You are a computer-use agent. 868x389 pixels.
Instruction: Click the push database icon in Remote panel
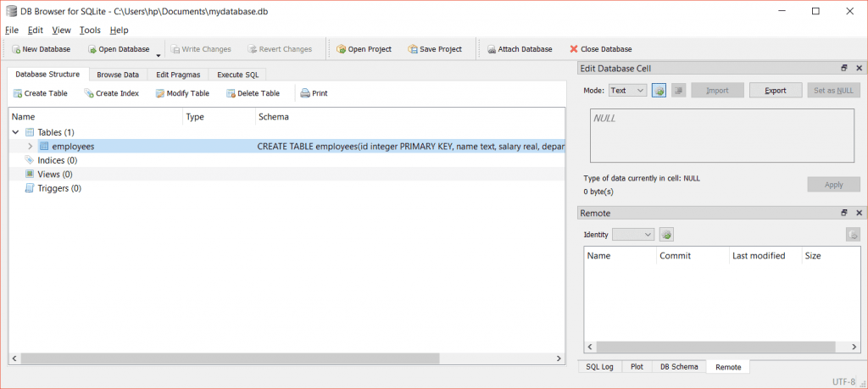[853, 235]
